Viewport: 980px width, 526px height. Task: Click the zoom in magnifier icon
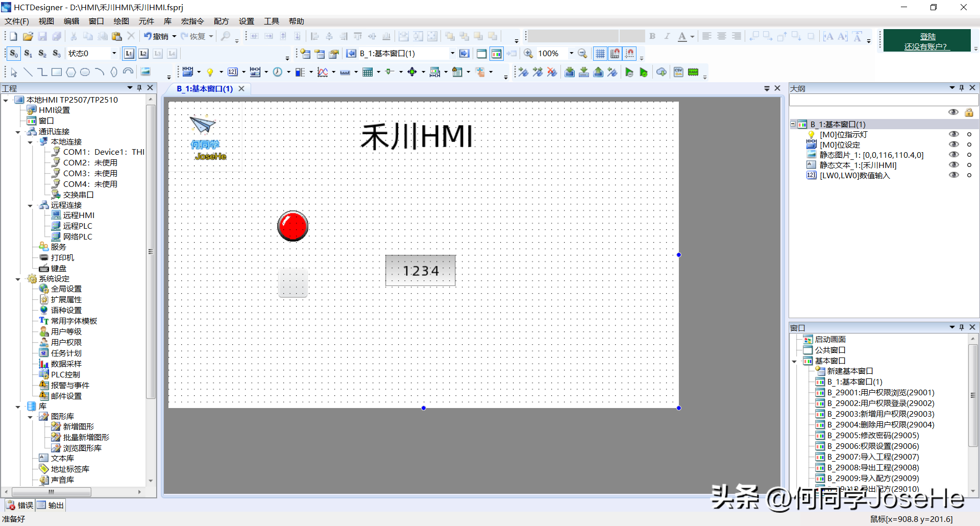(528, 54)
